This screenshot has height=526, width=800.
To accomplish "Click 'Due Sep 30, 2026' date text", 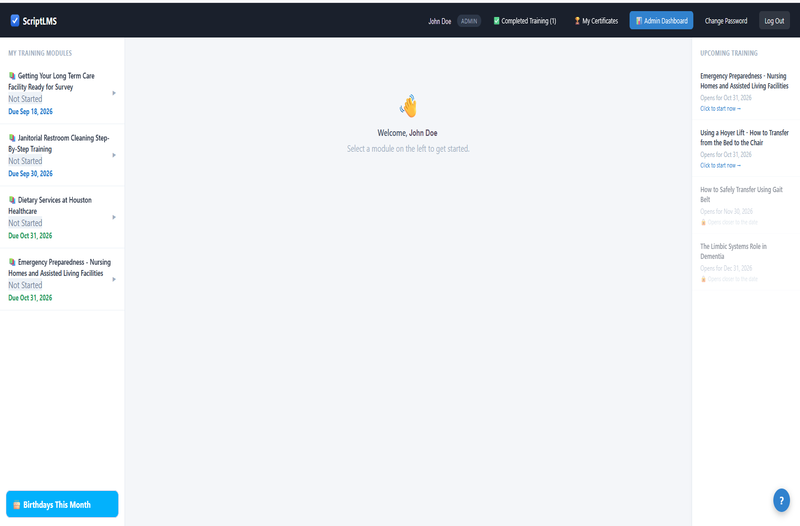I will [30, 173].
